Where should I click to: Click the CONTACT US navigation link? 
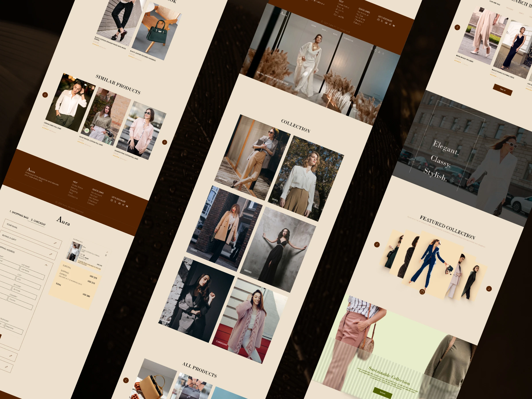348,39
